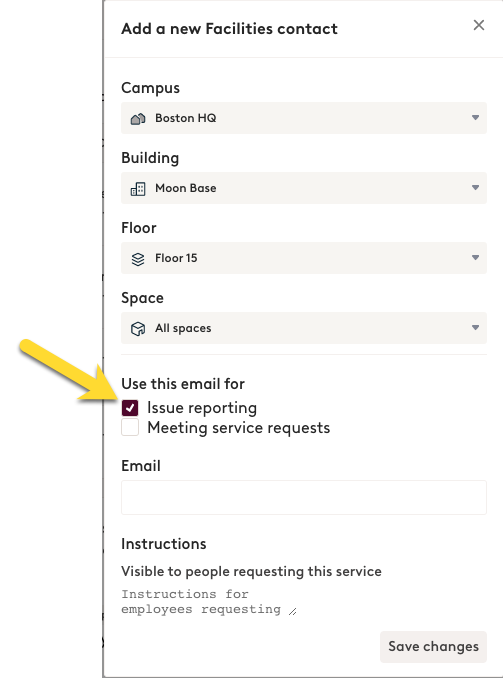Enable the Meeting service requests checkbox
Viewport: 503px width, 678px height.
130,427
